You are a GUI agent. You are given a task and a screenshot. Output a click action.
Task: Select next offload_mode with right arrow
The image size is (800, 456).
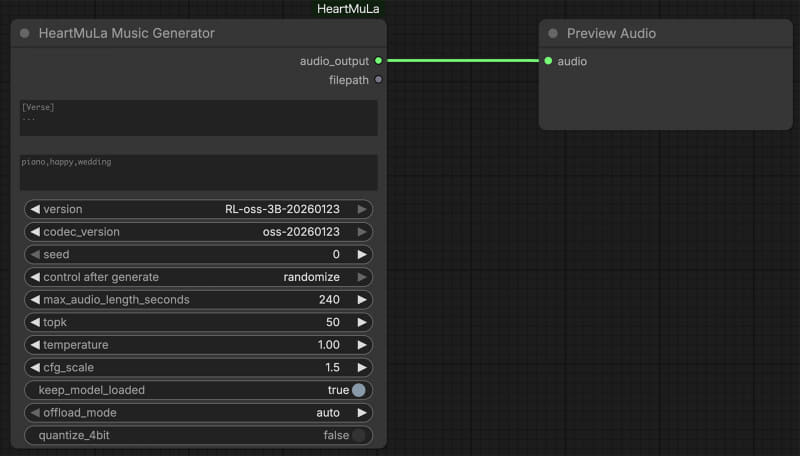coord(362,413)
